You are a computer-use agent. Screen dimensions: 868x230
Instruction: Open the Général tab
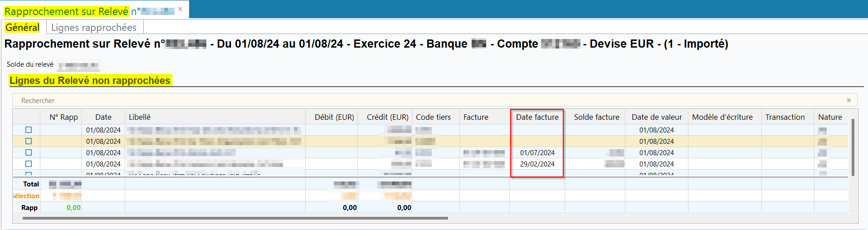point(23,28)
